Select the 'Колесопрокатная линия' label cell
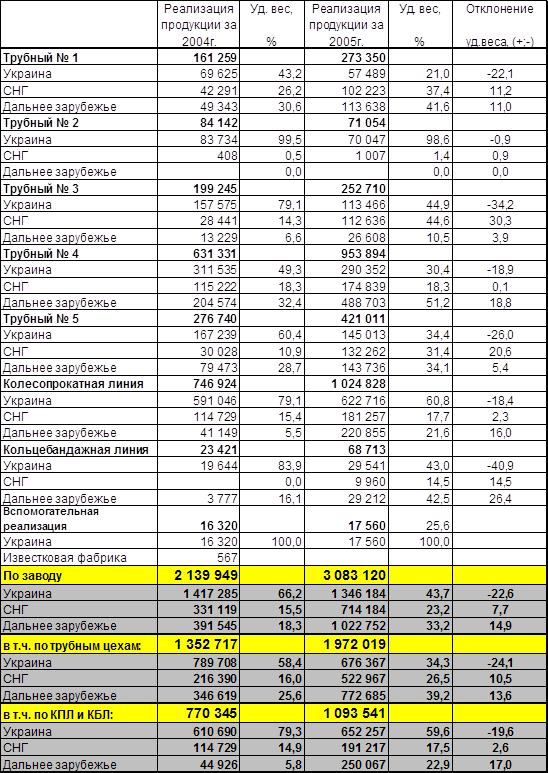Viewport: 548px width, 773px height. pyautogui.click(x=79, y=384)
